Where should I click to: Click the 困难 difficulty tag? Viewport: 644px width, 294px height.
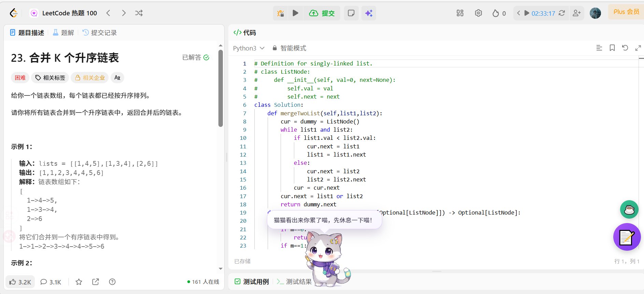pyautogui.click(x=20, y=78)
